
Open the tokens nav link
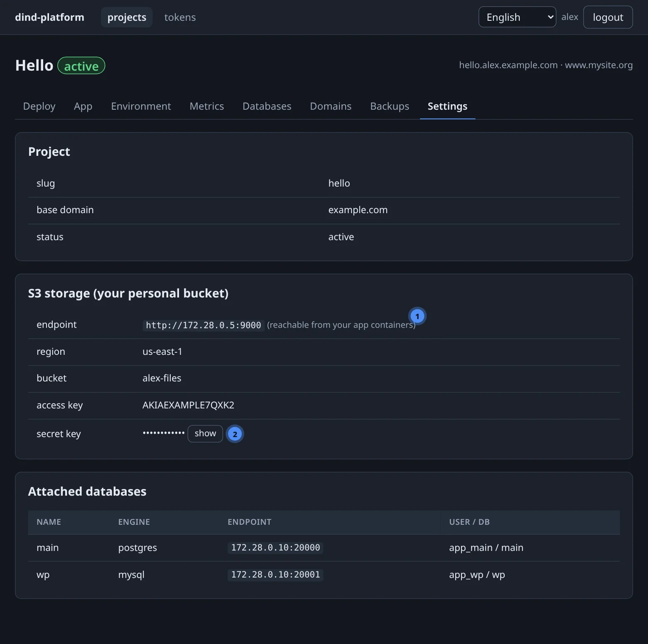(x=180, y=17)
